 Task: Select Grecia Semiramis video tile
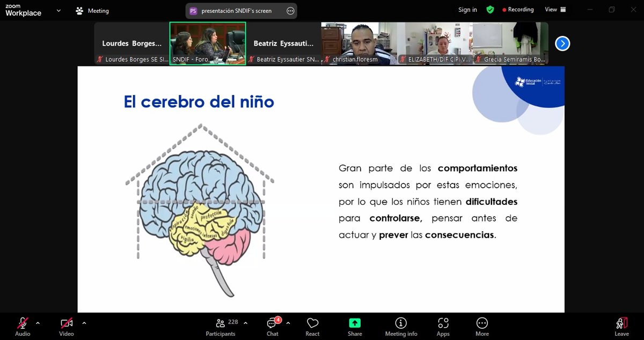(510, 43)
